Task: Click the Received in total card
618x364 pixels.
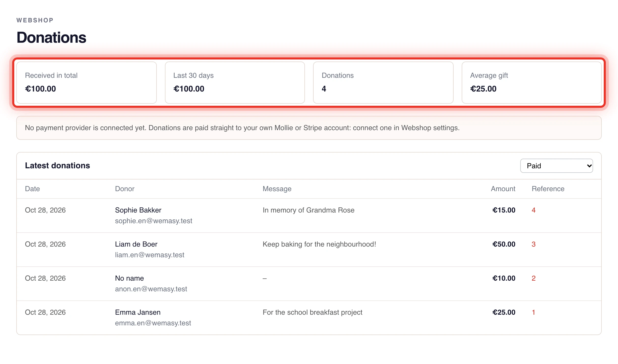Action: [87, 83]
